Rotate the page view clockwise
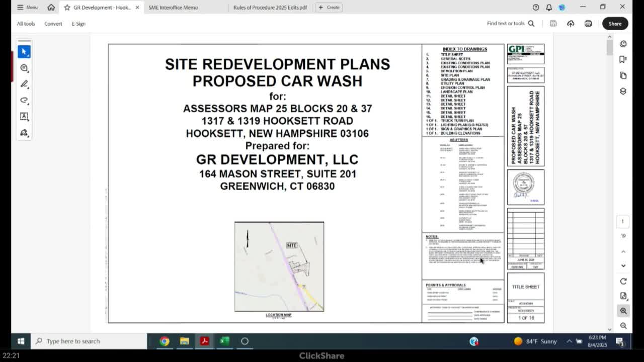 coord(623,281)
